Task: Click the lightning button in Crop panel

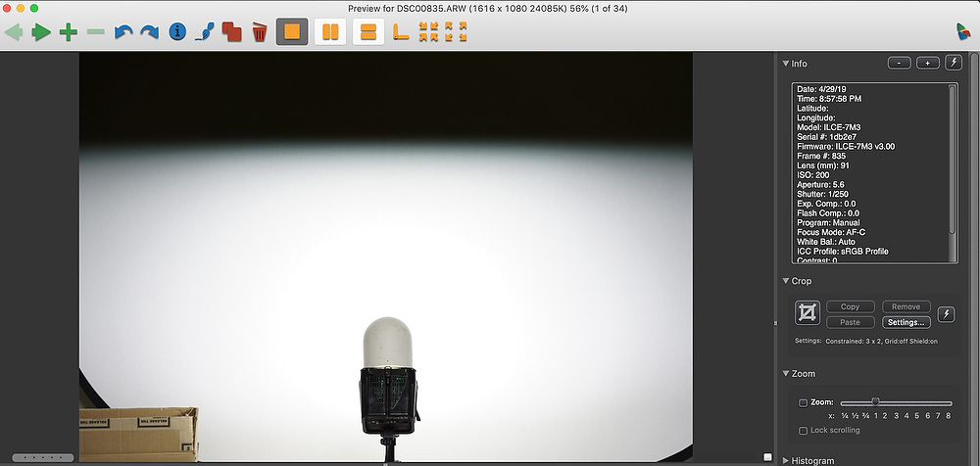Action: 947,314
